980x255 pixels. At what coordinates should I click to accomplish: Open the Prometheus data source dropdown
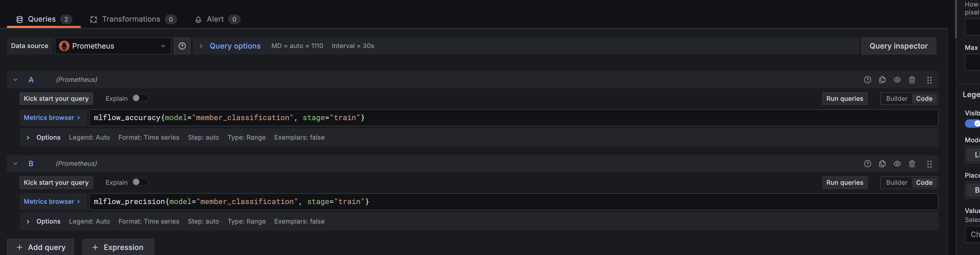tap(113, 46)
